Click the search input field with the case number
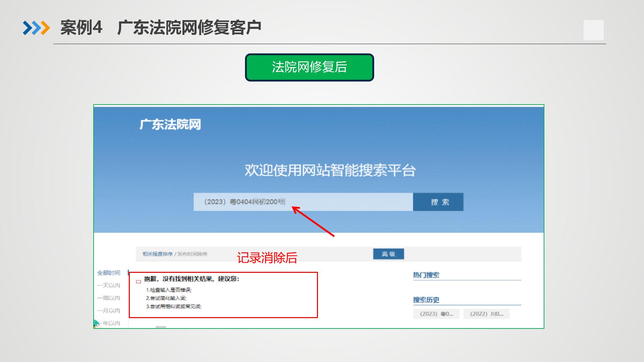 [x=303, y=202]
